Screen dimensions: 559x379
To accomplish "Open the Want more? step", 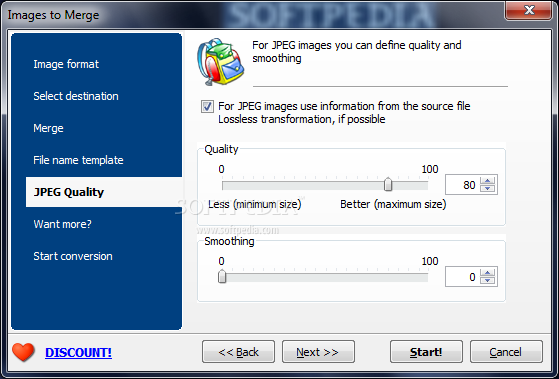I will (x=62, y=224).
